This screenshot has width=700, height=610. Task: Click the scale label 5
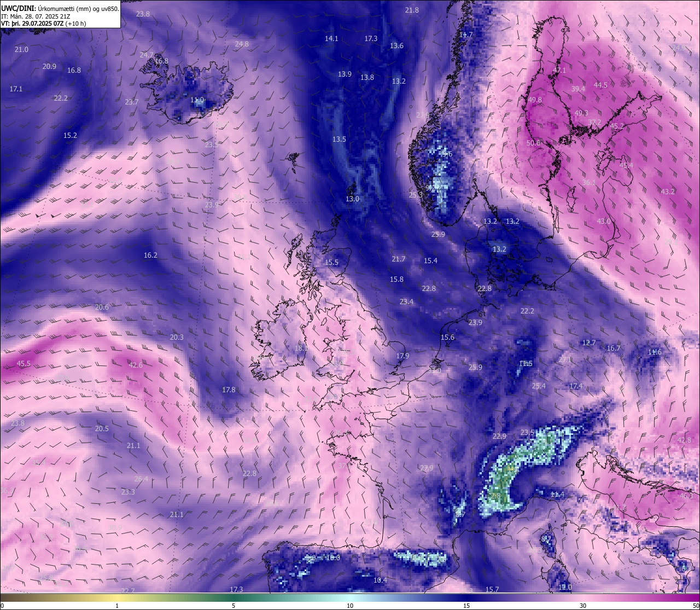coord(234,606)
